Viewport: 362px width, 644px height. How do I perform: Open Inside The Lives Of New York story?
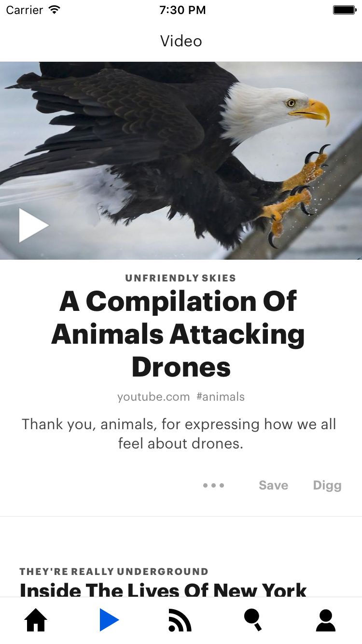pyautogui.click(x=163, y=590)
